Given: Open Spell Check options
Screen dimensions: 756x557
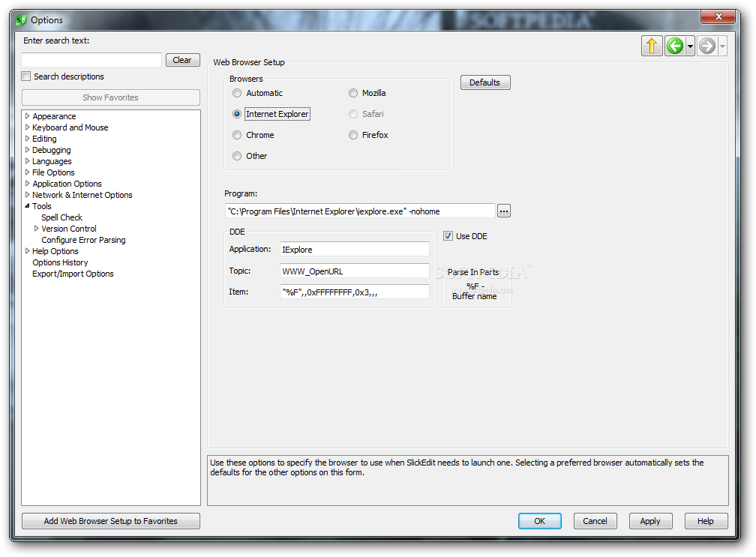Looking at the screenshot, I should [x=61, y=217].
